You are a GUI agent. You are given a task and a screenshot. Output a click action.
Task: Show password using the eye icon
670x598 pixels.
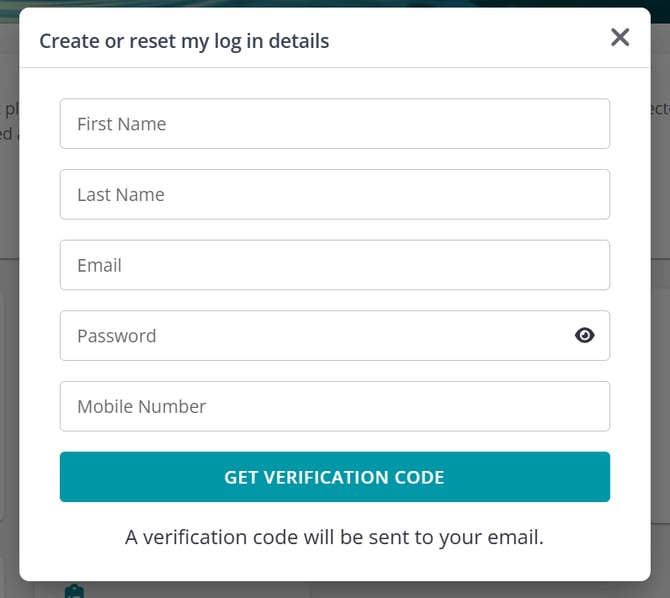(x=585, y=336)
